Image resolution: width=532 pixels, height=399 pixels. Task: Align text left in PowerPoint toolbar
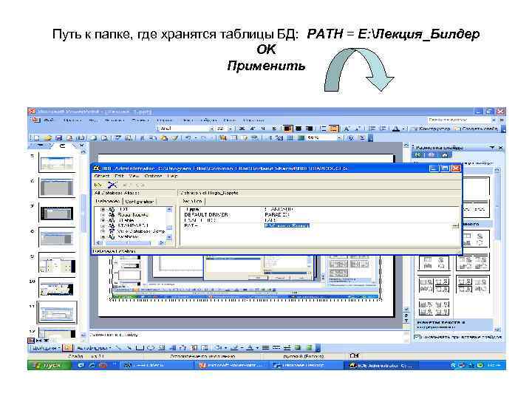[x=287, y=129]
